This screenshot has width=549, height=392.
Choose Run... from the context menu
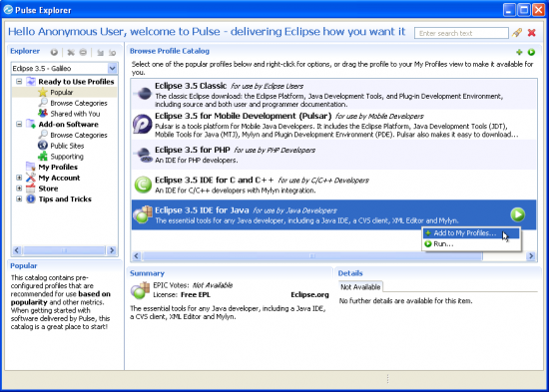pos(471,244)
